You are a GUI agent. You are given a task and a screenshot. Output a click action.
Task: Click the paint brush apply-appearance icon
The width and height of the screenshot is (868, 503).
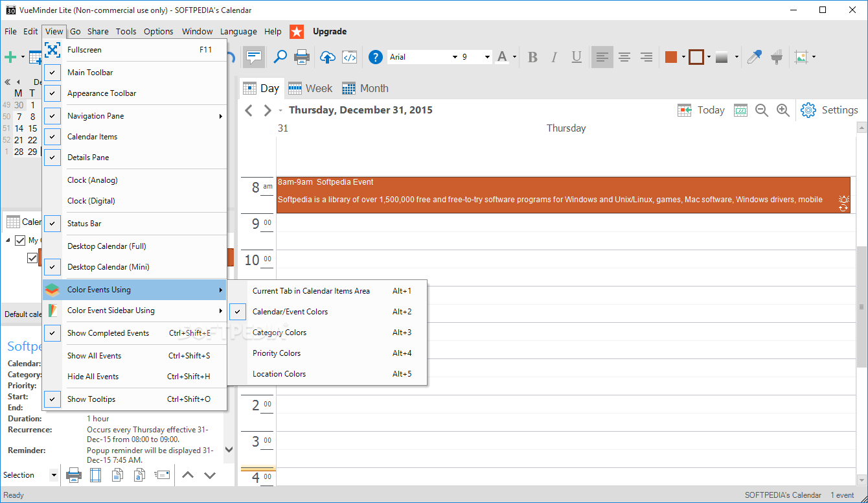point(776,57)
